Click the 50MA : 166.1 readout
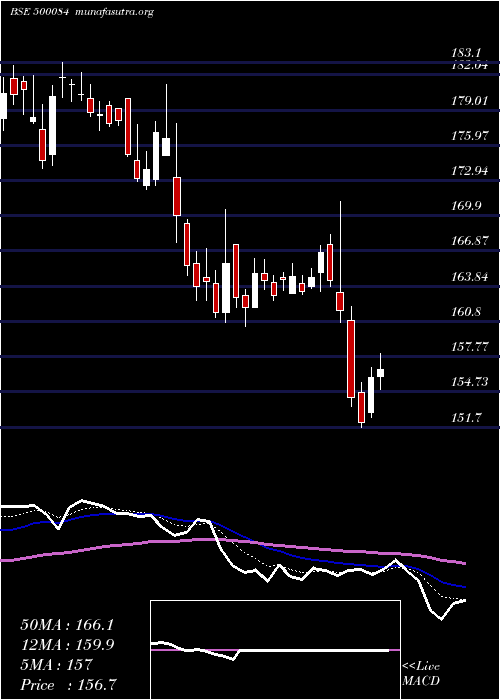The image size is (500, 700). tap(67, 625)
